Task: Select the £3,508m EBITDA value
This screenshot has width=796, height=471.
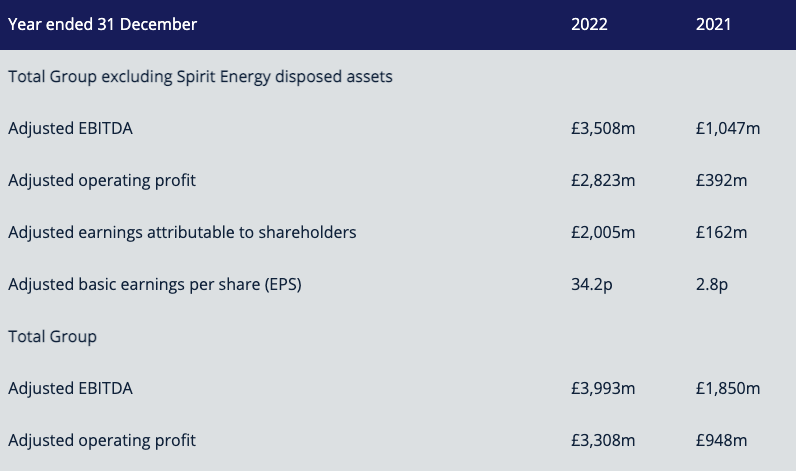Action: click(603, 128)
